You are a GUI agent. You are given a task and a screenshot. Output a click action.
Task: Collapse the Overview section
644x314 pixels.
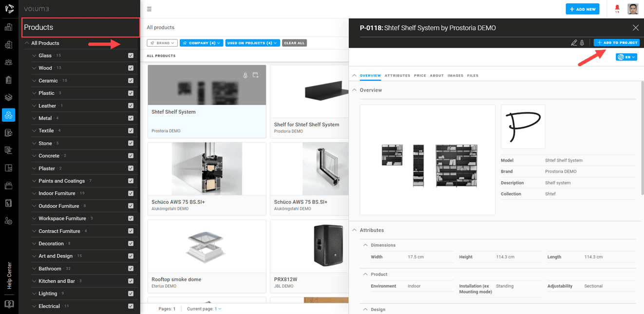[354, 90]
